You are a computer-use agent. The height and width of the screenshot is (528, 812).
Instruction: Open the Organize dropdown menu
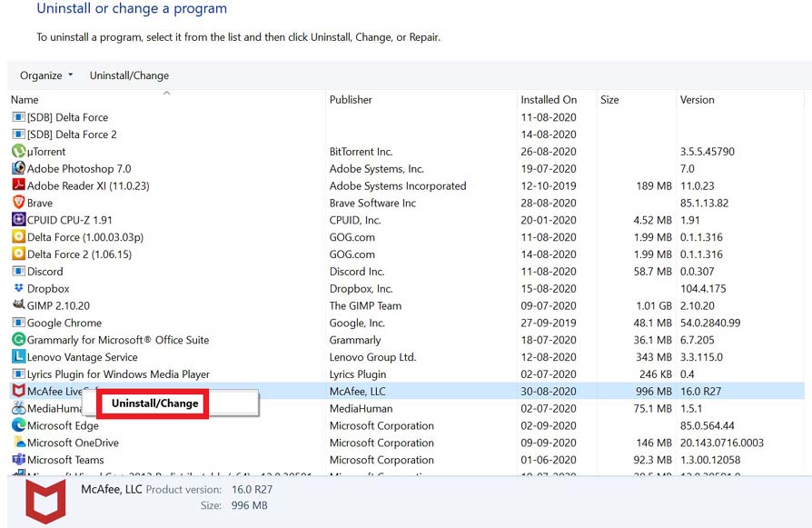click(x=46, y=75)
